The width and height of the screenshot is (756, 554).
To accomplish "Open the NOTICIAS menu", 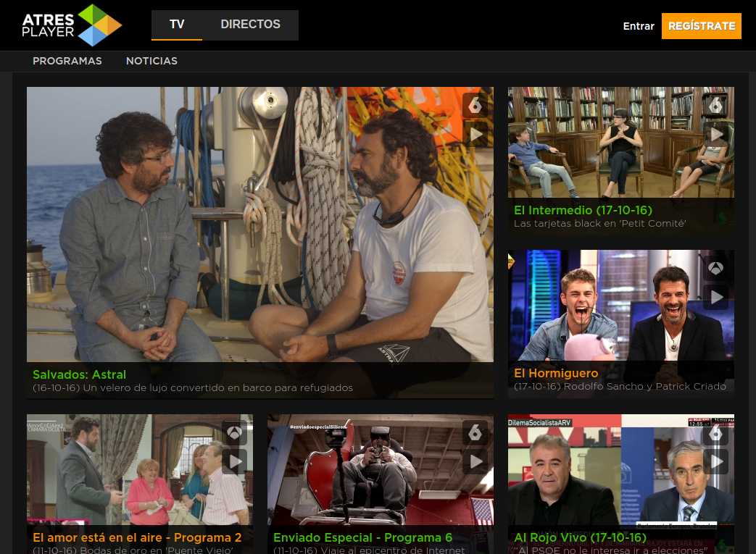I will point(152,61).
